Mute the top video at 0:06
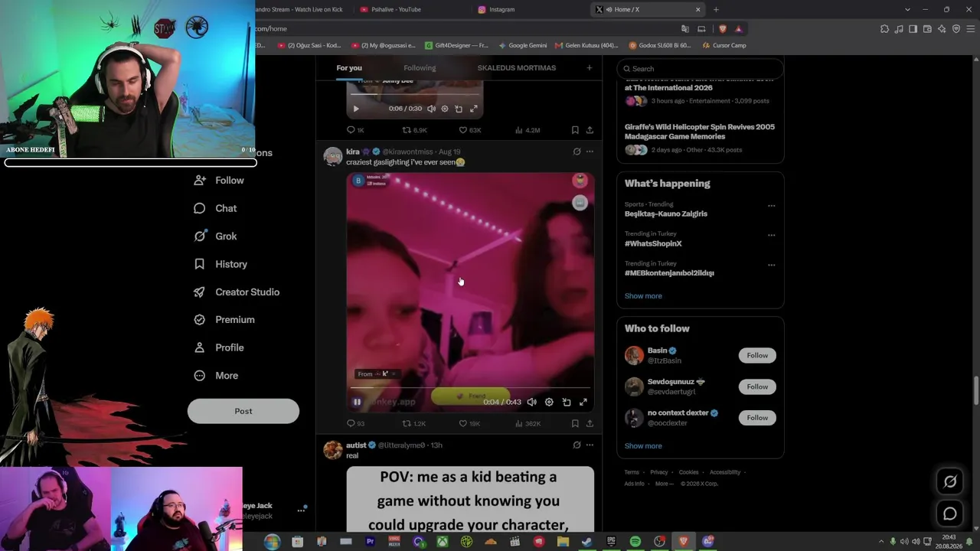This screenshot has width=980, height=551. click(x=431, y=109)
